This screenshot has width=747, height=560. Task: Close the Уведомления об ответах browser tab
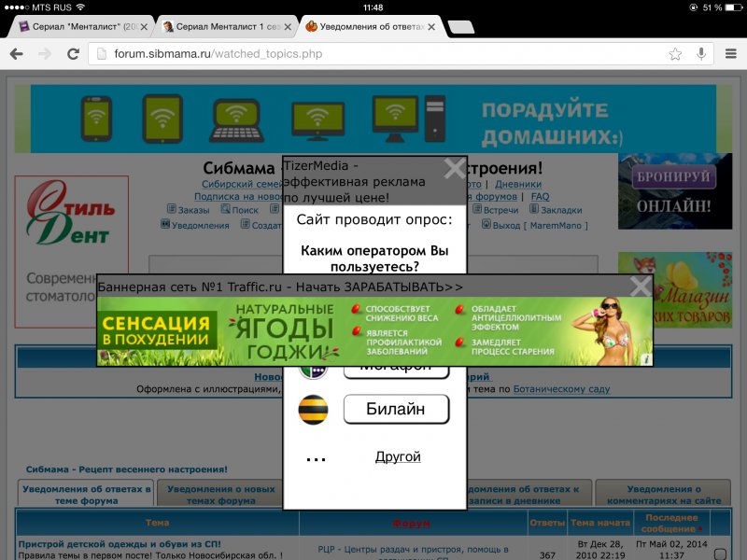(x=431, y=27)
